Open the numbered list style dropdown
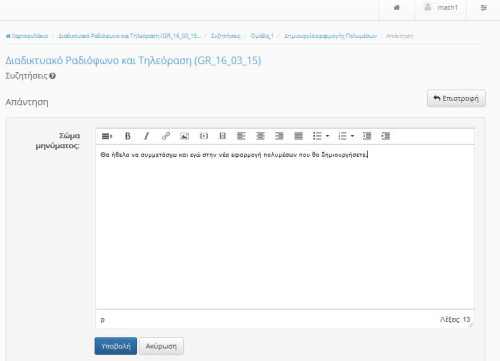The height and width of the screenshot is (361, 500). click(x=353, y=136)
